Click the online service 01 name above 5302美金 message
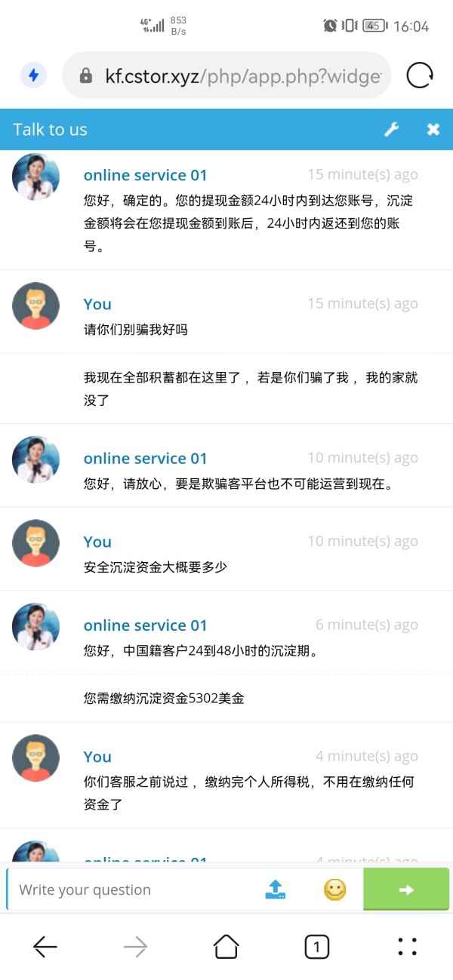The width and height of the screenshot is (453, 980). [145, 625]
